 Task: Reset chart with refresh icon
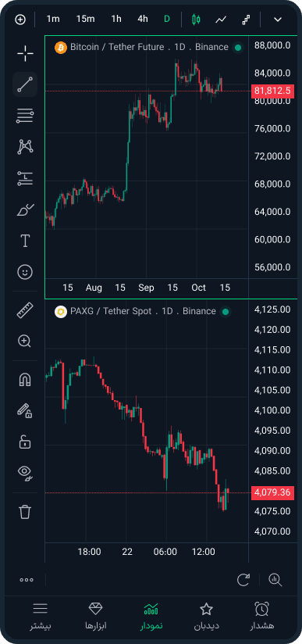tap(243, 580)
